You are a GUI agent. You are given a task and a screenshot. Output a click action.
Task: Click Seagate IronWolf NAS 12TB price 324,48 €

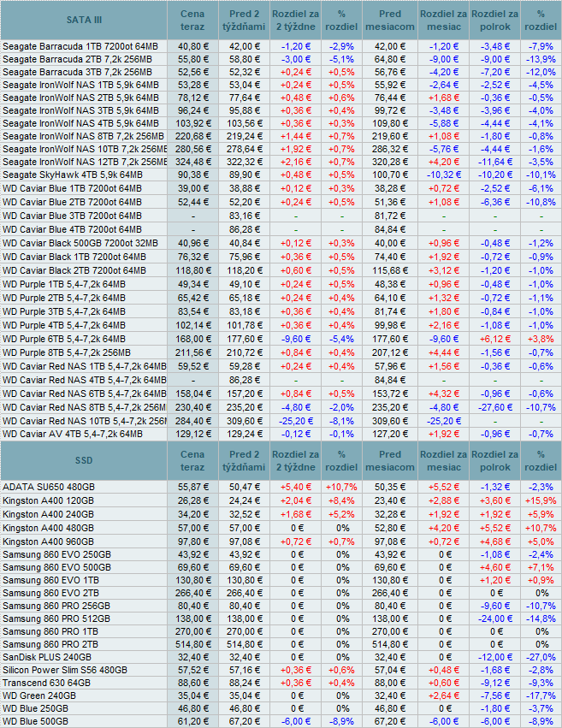(193, 162)
